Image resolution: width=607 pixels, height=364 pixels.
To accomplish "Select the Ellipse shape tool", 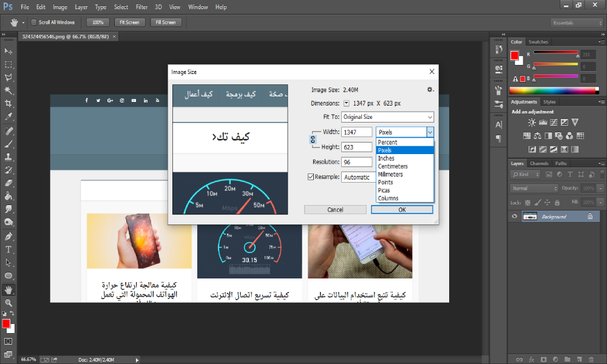I will (8, 276).
